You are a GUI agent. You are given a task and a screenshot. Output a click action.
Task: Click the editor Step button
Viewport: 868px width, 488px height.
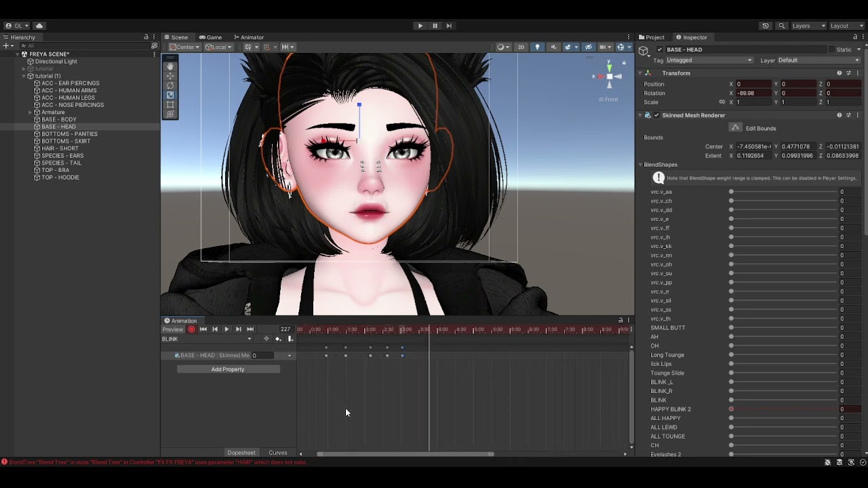449,26
